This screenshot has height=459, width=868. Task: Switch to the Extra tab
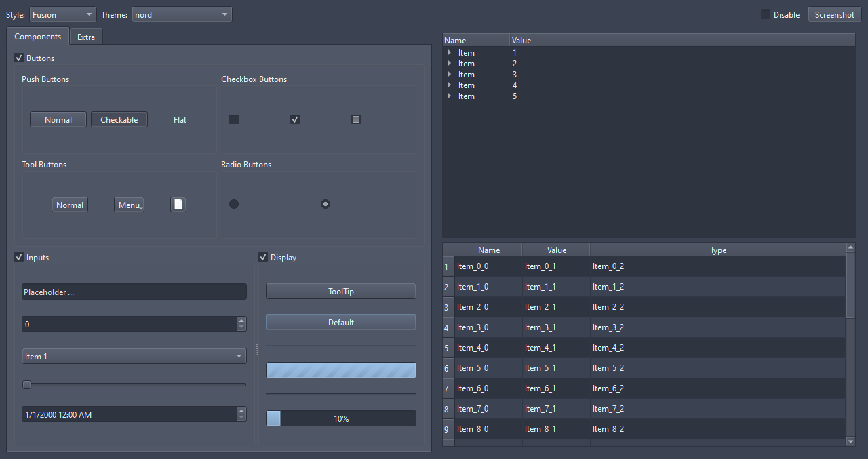85,37
